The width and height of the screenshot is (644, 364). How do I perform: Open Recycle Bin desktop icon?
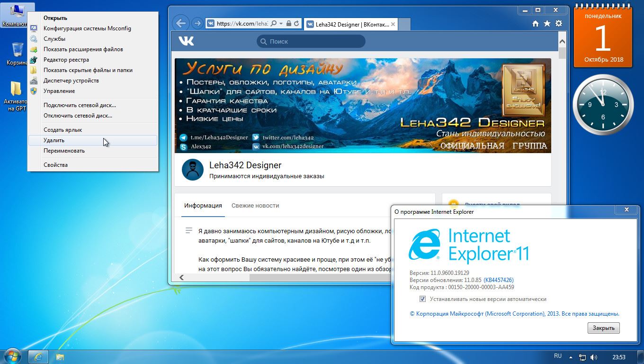[17, 50]
